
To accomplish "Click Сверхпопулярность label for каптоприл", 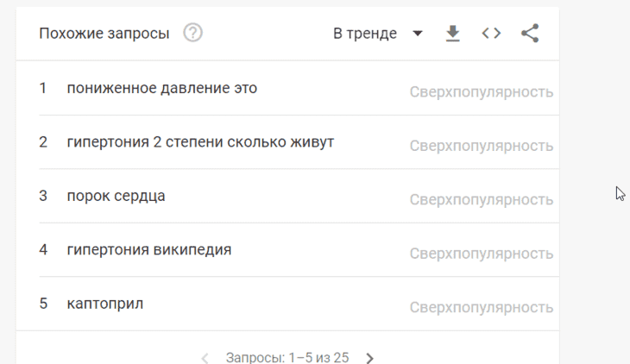I will click(x=482, y=307).
